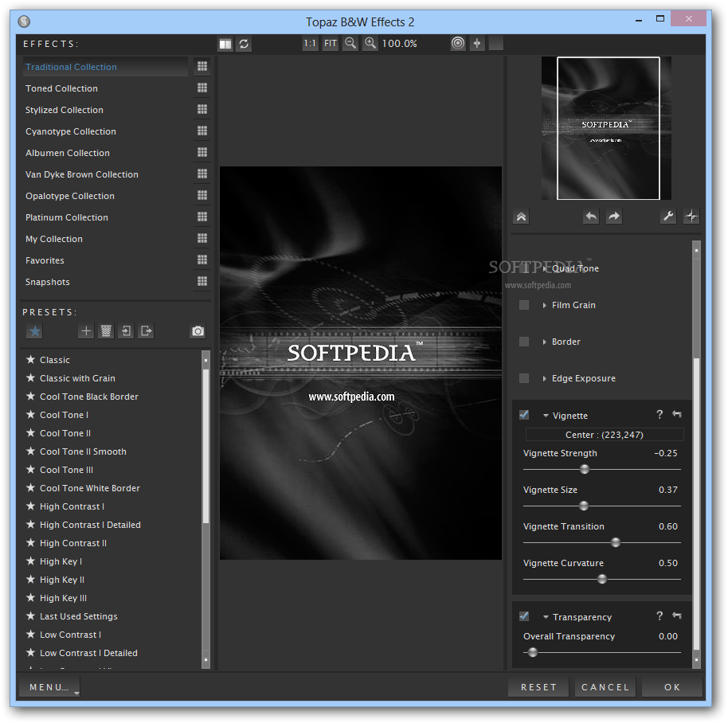Viewport: 728px width, 723px height.
Task: Toggle favorite star for Cool Tone I
Action: (30, 414)
